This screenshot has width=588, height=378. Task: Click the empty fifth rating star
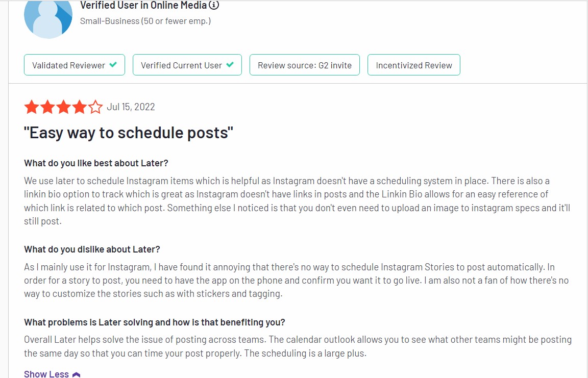pyautogui.click(x=95, y=107)
